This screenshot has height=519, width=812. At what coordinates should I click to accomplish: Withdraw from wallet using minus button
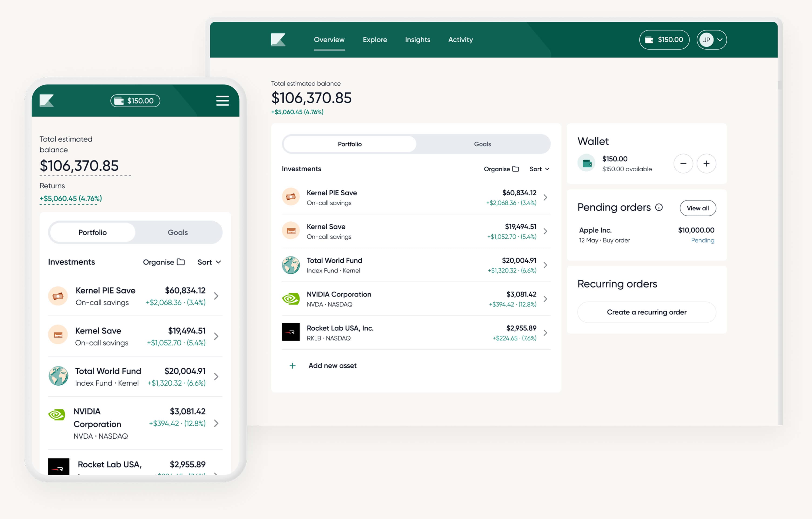click(x=683, y=164)
